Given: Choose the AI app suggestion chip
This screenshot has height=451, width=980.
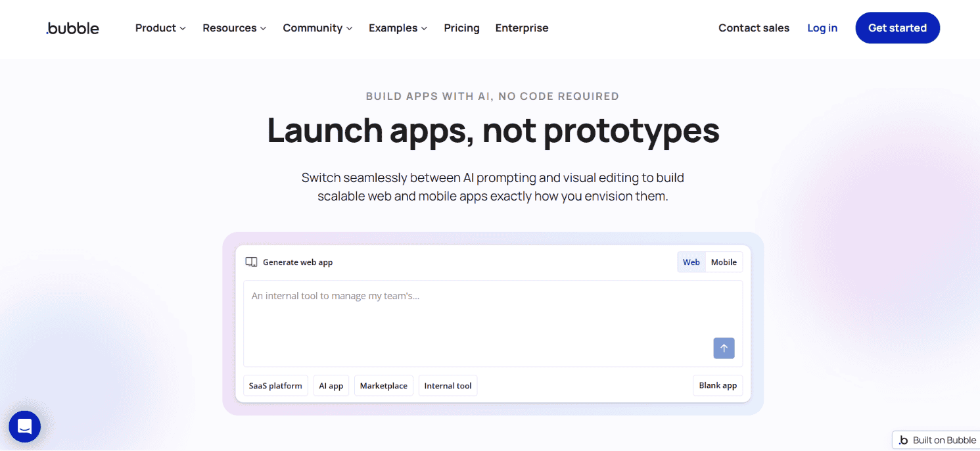Looking at the screenshot, I should 331,386.
